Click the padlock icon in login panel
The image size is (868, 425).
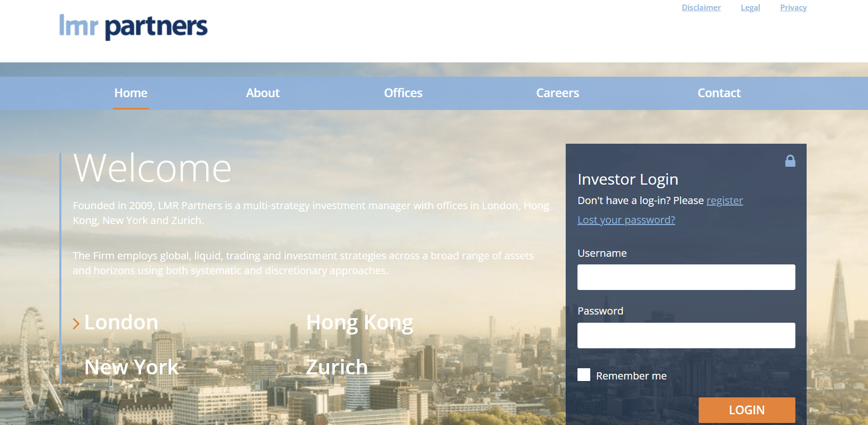[x=790, y=161]
